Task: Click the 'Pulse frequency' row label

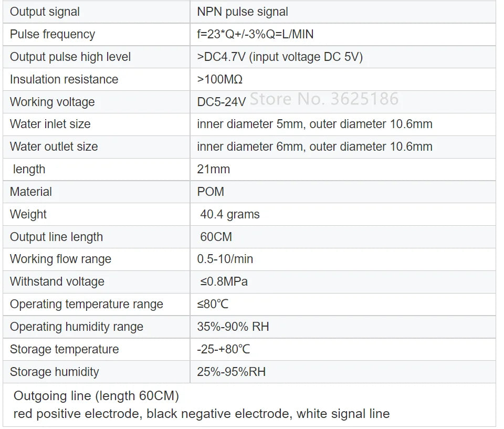Action: tap(52, 34)
